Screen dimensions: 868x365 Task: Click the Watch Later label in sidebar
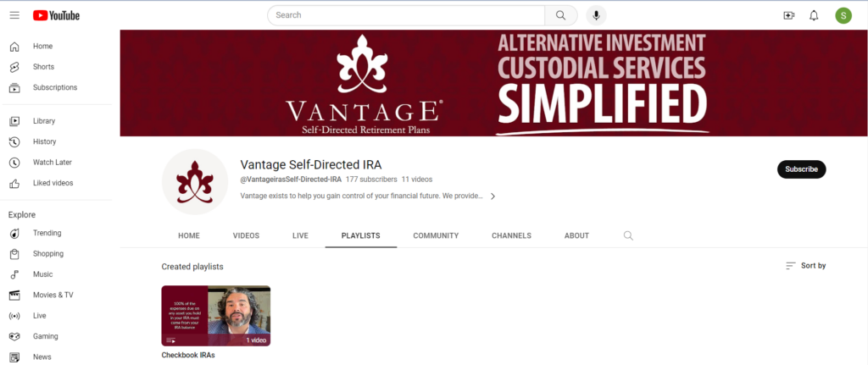click(x=52, y=163)
